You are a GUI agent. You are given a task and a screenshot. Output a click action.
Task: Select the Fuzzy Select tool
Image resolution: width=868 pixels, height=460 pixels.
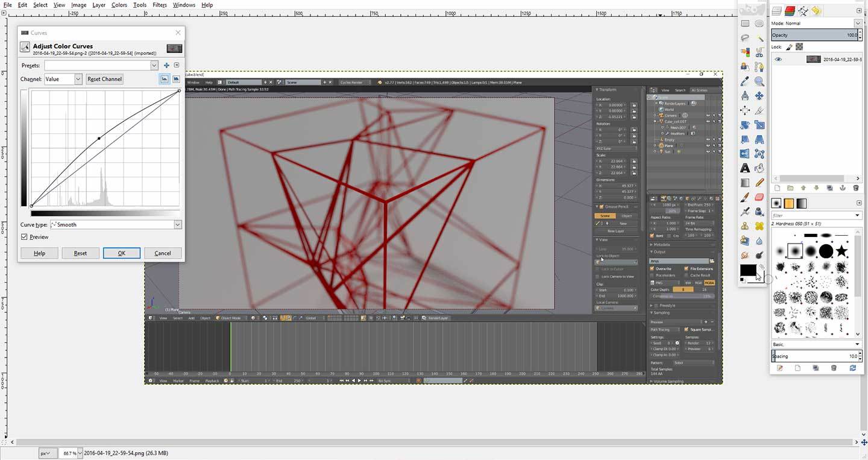(759, 37)
